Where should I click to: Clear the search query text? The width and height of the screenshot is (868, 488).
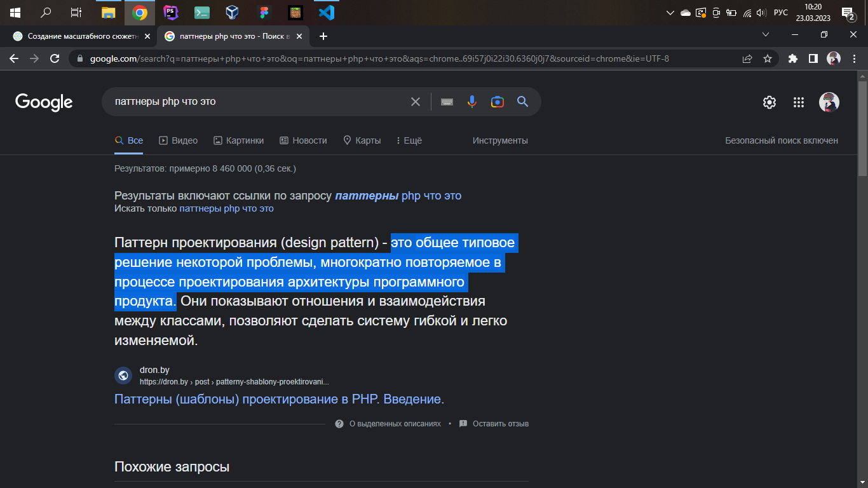[416, 102]
